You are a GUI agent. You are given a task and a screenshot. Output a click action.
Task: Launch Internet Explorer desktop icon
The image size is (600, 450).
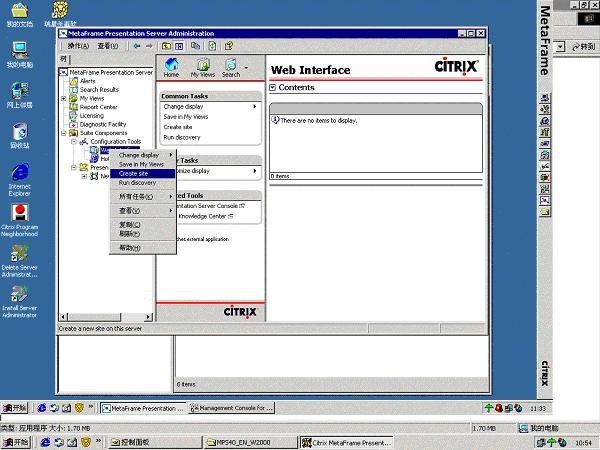[20, 179]
